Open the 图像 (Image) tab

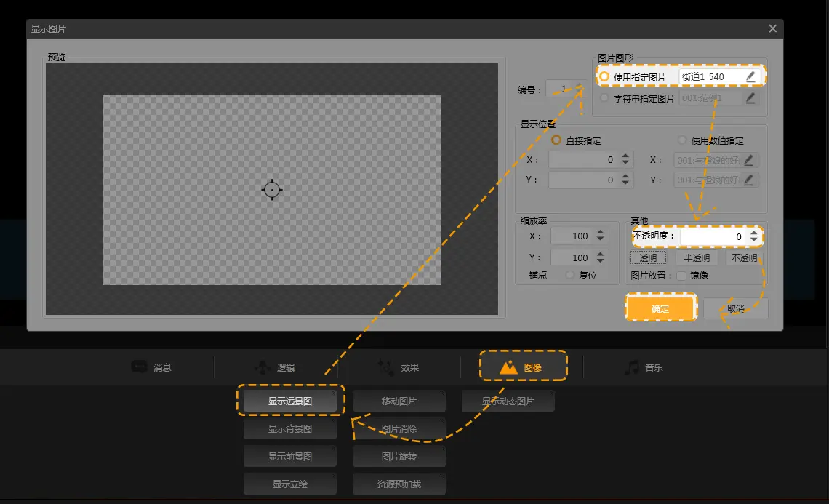[522, 367]
